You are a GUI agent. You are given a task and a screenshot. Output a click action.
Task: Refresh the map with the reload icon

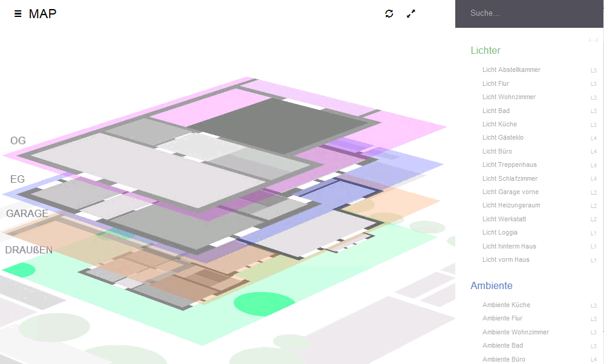389,13
